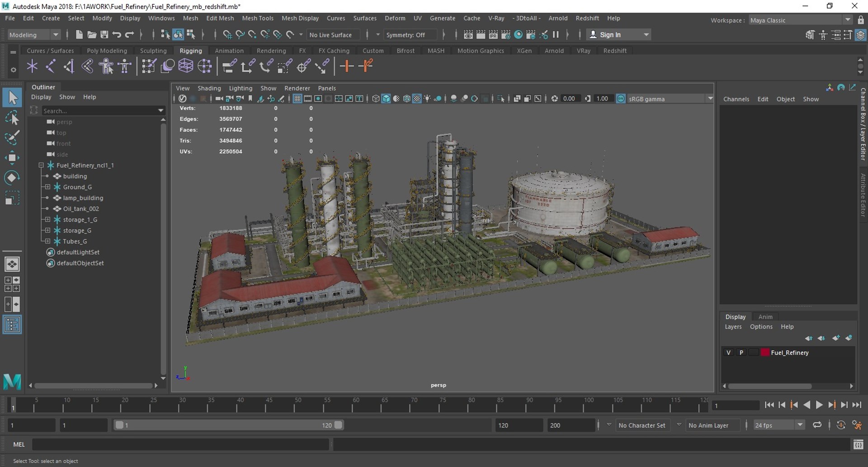Choose the Move tool in toolbox
Viewport: 868px width, 467px height.
12,157
